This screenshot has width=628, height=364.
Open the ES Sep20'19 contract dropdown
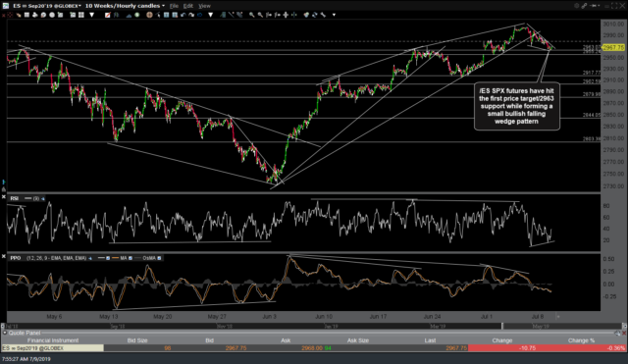(80, 6)
